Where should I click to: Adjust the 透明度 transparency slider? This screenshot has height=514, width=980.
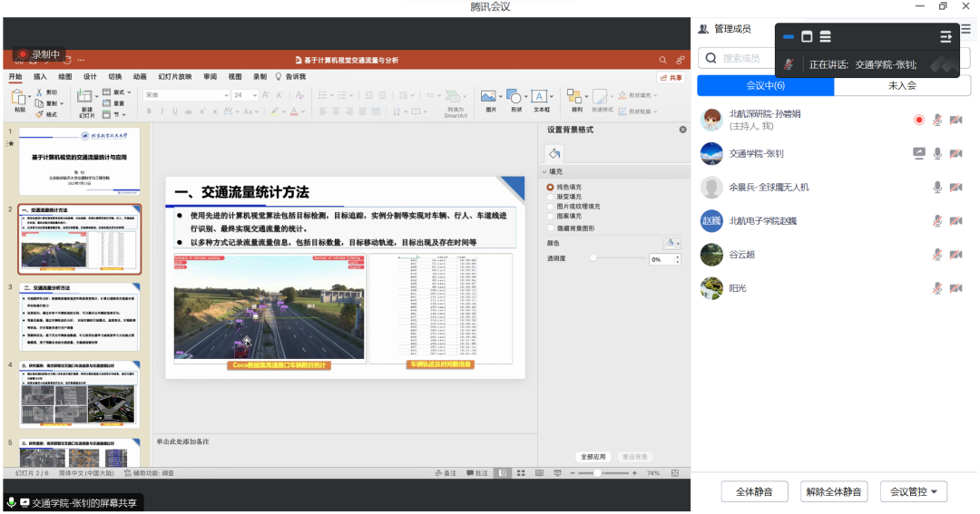[594, 259]
